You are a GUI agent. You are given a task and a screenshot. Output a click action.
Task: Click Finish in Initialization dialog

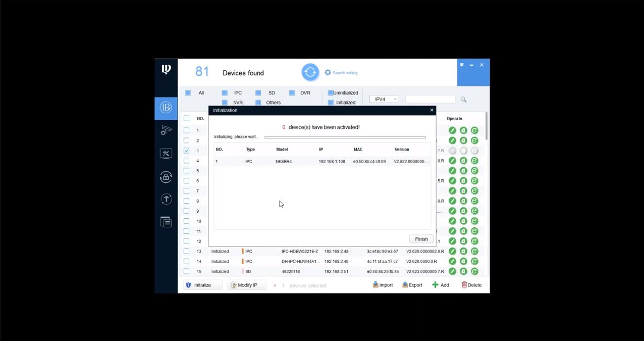(x=421, y=239)
